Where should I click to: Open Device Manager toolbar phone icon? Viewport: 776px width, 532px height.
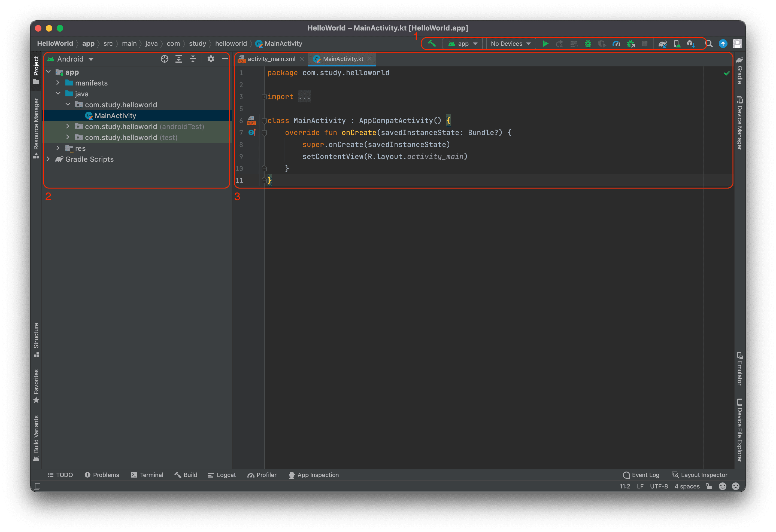pos(677,44)
